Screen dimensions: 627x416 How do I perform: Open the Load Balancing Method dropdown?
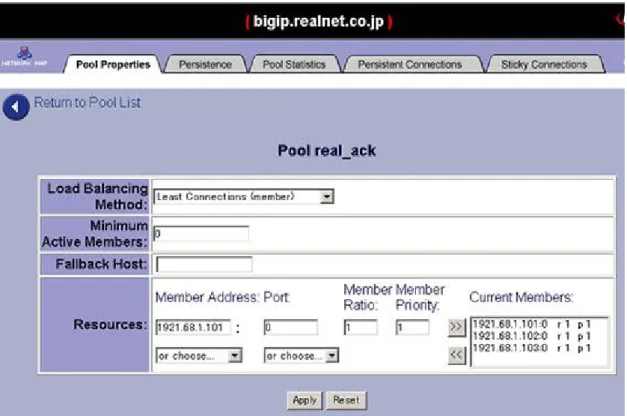pos(244,197)
